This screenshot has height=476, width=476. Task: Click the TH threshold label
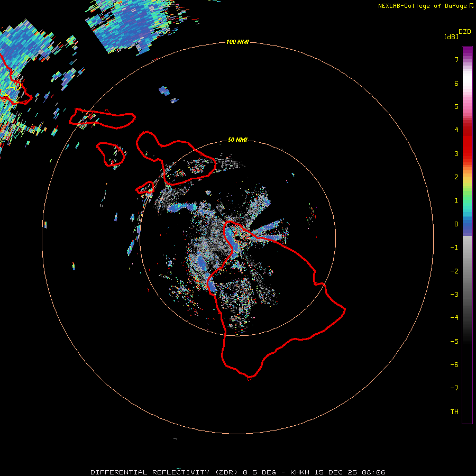(454, 412)
